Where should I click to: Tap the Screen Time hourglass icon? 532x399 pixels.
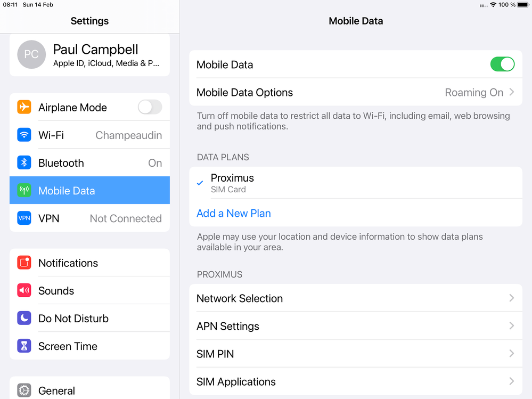(24, 346)
